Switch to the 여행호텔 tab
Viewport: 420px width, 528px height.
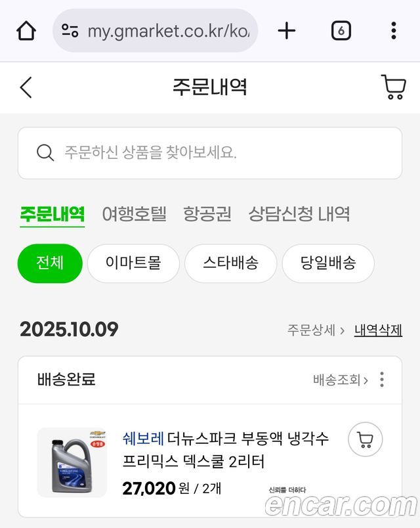[134, 214]
